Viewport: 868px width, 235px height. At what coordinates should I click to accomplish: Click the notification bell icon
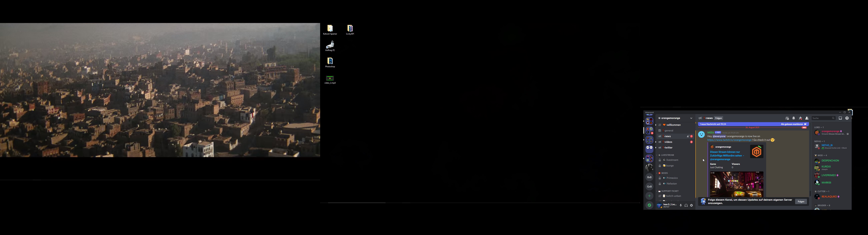click(793, 118)
